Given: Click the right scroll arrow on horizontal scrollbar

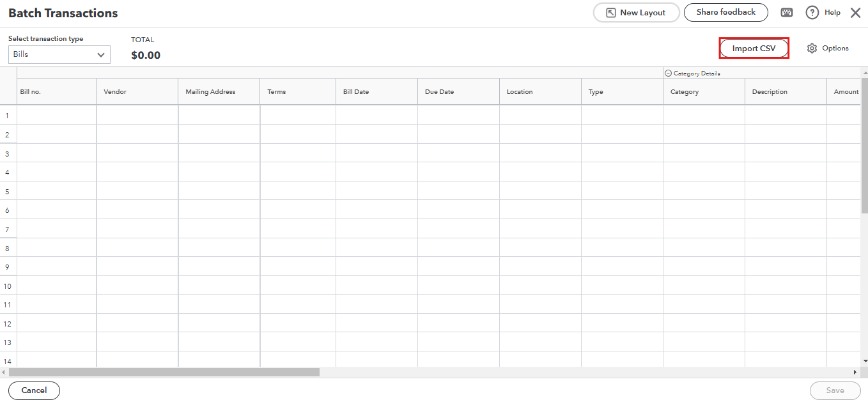Looking at the screenshot, I should point(856,371).
